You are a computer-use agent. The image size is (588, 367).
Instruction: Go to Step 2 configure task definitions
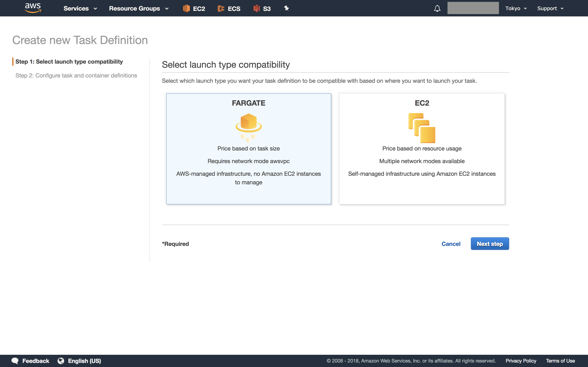[x=76, y=75]
